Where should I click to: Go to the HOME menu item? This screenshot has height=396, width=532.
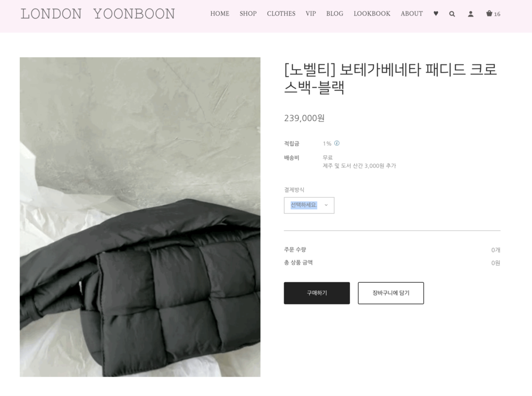tap(220, 14)
